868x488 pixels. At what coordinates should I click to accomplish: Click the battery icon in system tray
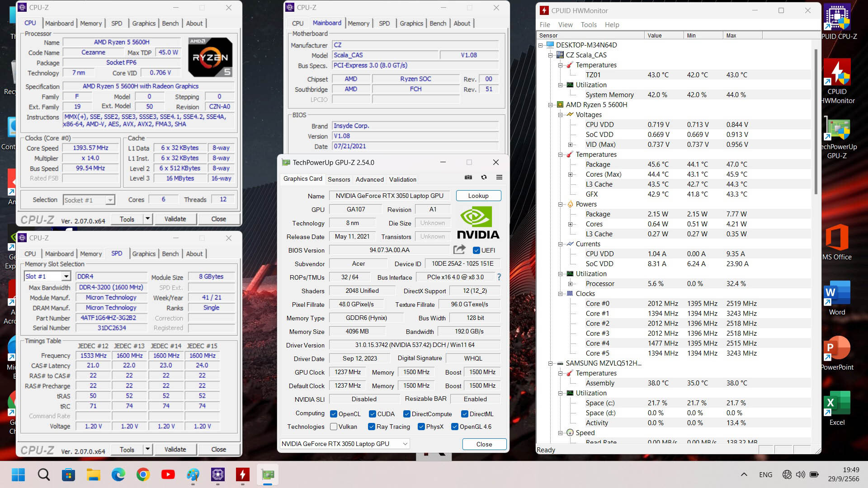pyautogui.click(x=814, y=474)
